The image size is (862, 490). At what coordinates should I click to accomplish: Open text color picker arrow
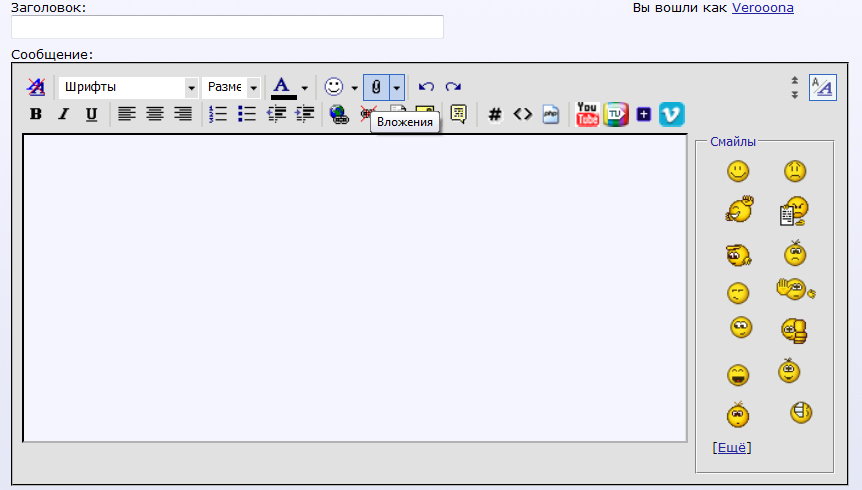point(304,88)
